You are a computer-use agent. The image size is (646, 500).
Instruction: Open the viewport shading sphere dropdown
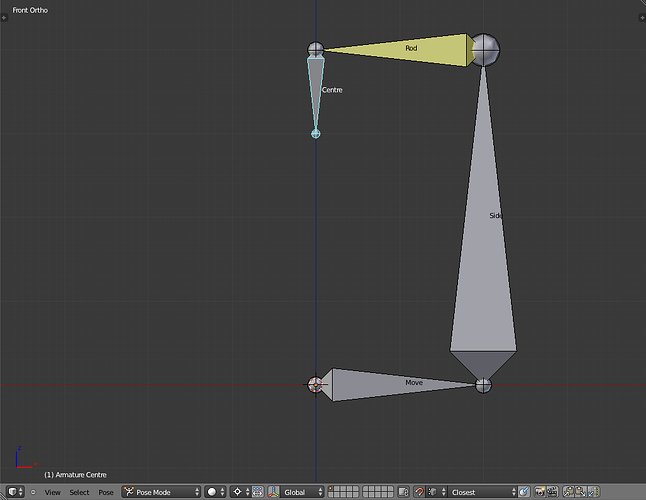click(x=215, y=492)
